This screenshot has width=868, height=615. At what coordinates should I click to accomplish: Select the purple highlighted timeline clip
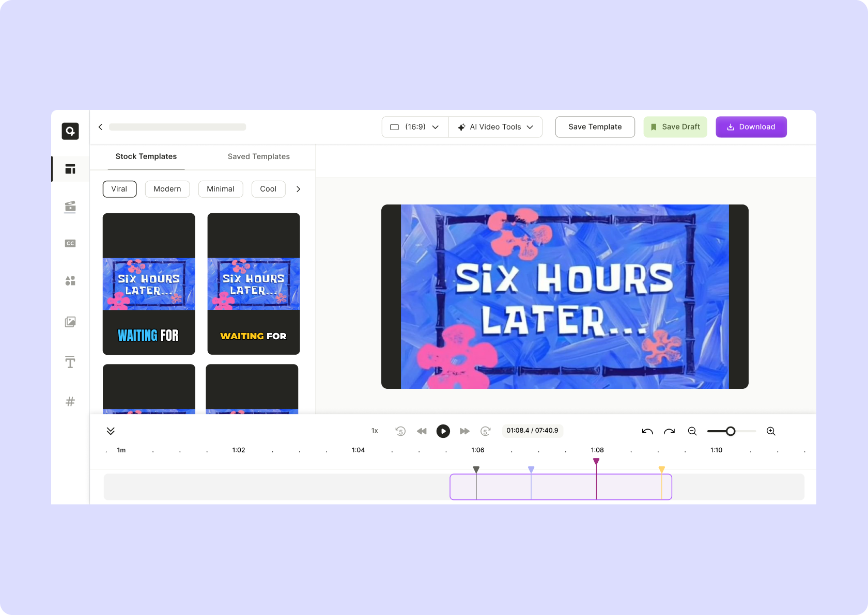coord(561,487)
